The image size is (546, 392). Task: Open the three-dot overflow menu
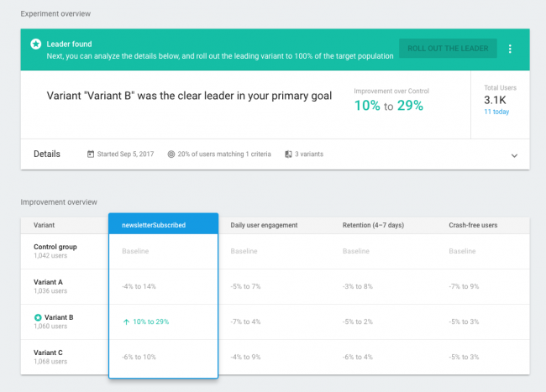509,49
